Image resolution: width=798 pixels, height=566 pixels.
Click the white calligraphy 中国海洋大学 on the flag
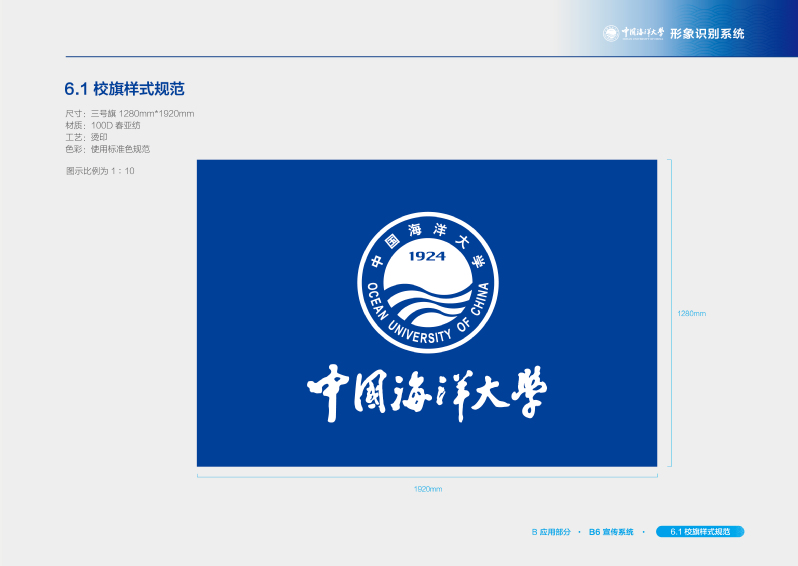[x=427, y=393]
